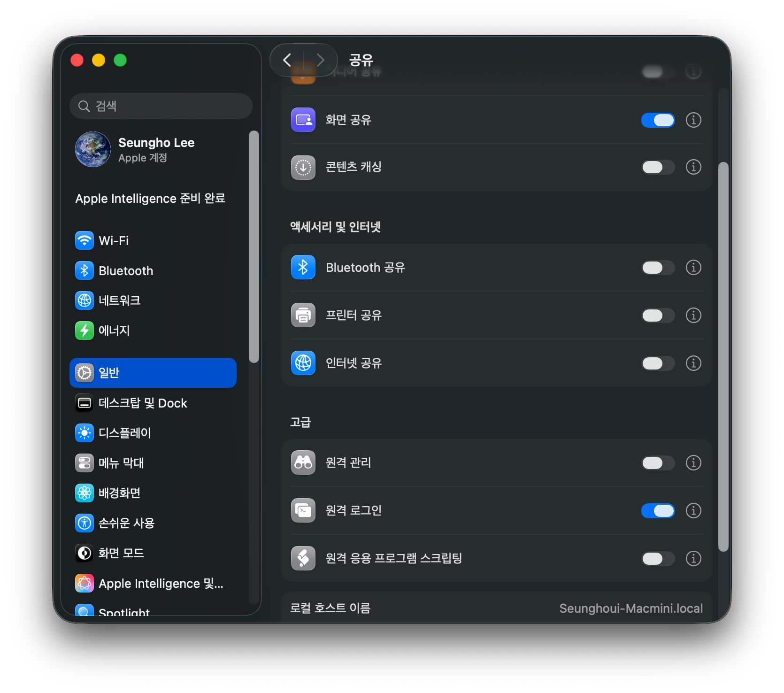Open info details for 콘텐츠 캐싱
Image resolution: width=784 pixels, height=693 pixels.
[693, 167]
